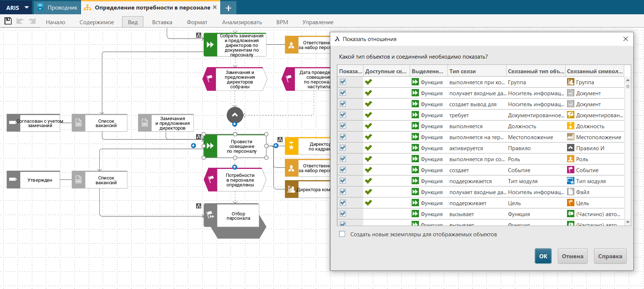Screen dimensions: 644x289
Task: Click the Отмена button
Action: coord(573,256)
